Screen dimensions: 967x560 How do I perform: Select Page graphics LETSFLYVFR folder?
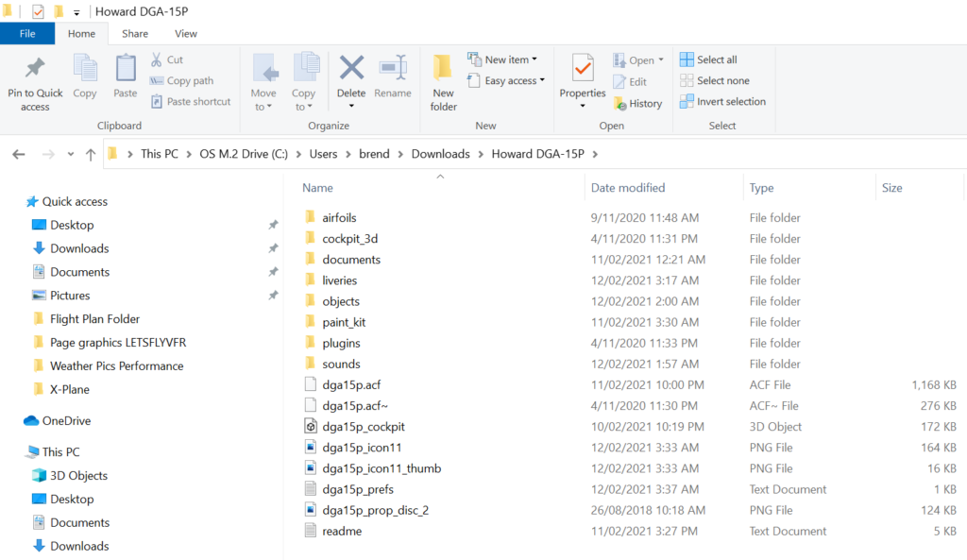[118, 342]
